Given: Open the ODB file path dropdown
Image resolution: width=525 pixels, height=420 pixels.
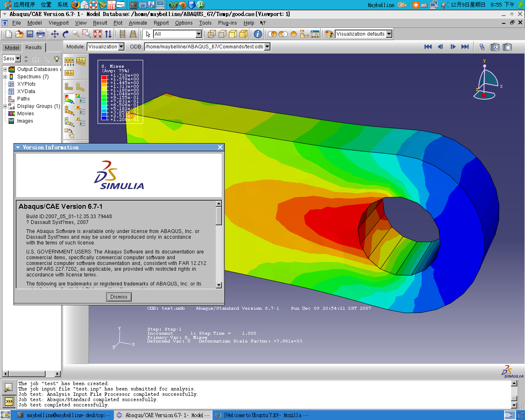Looking at the screenshot, I should point(267,47).
